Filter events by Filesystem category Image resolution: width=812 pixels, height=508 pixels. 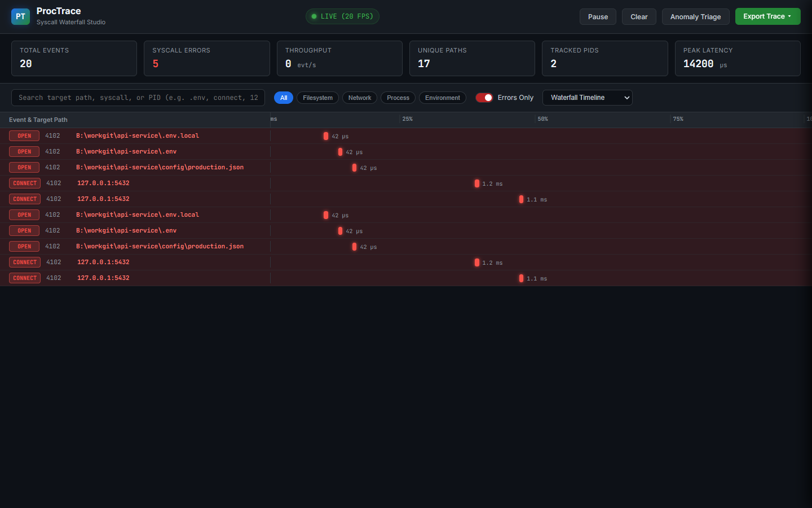(317, 98)
